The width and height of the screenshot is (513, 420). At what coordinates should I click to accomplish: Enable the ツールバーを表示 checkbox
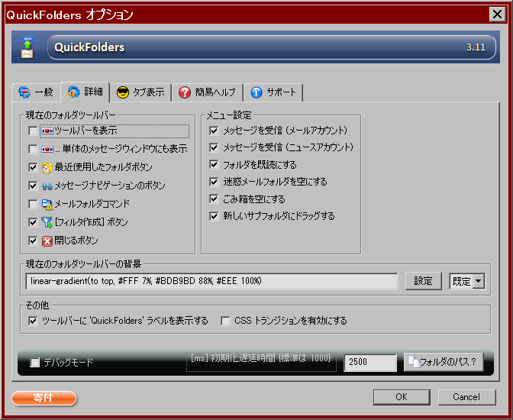[33, 131]
